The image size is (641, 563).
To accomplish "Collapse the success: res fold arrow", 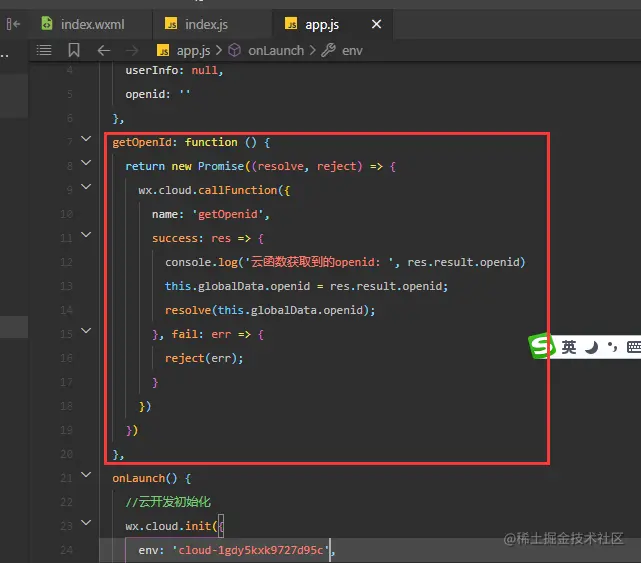I will pos(86,235).
